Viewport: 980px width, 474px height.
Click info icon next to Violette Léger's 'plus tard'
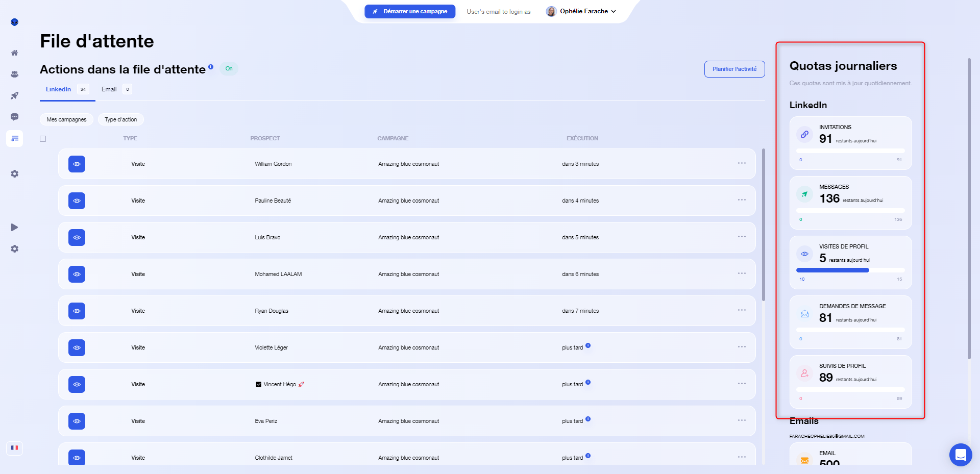[588, 345]
